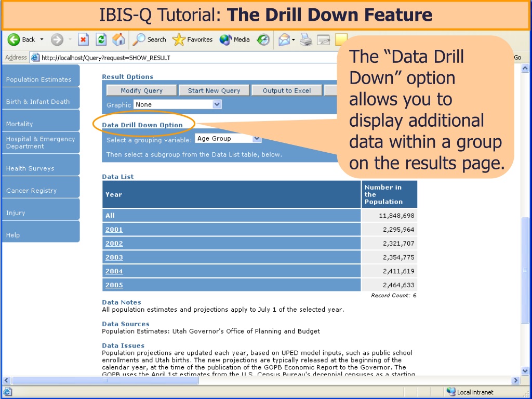Click the vertical scrollbar thumb
Viewport: 532px width, 399px height.
(525, 270)
